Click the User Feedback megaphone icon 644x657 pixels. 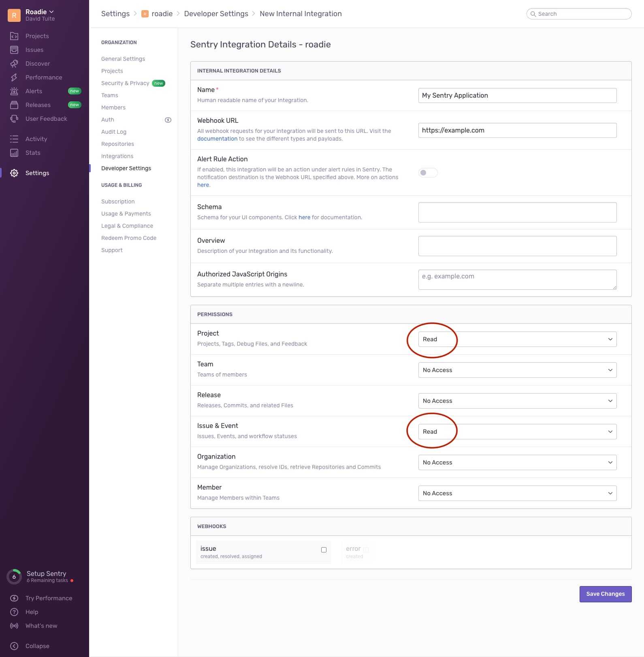[14, 119]
